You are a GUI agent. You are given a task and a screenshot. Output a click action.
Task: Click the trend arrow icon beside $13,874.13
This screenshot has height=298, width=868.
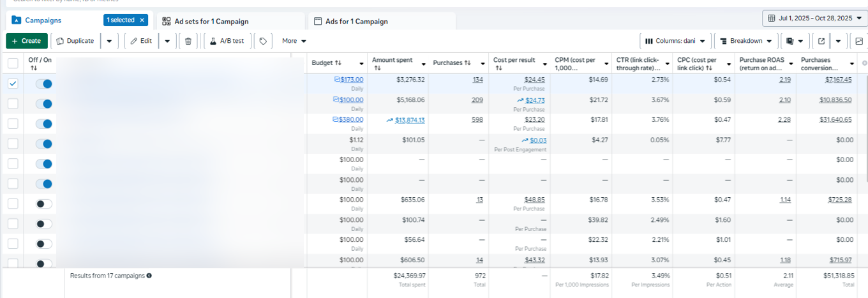coord(389,120)
